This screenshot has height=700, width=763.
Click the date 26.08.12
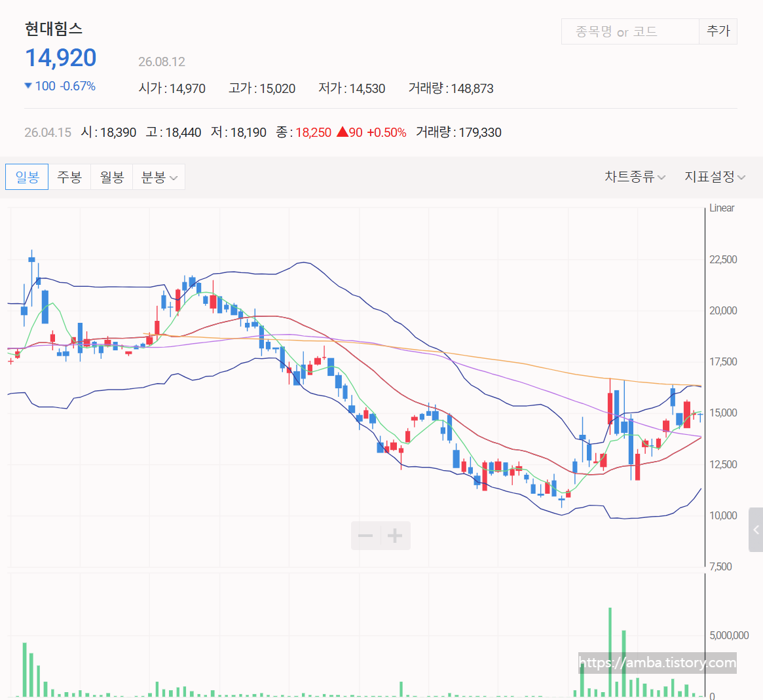point(162,62)
